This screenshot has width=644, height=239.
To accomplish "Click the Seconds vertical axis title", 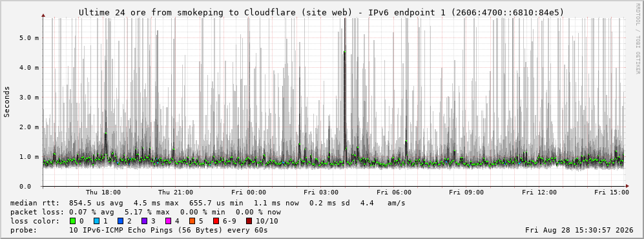I will coord(7,102).
